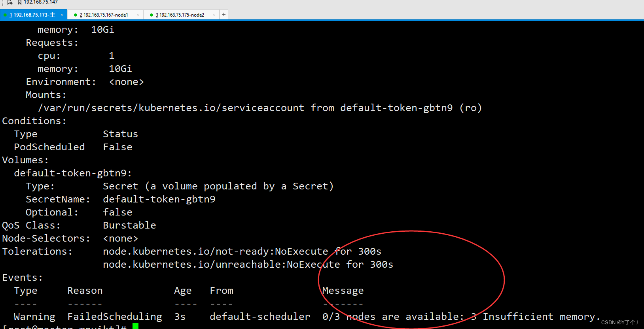Click the SecretName value 'default-token-gbtn9'

coord(159,199)
